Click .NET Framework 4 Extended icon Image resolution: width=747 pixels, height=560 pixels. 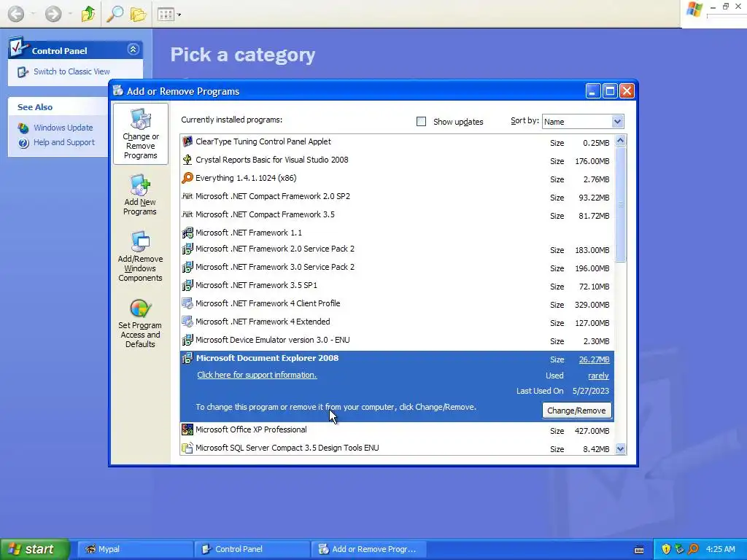coord(187,322)
